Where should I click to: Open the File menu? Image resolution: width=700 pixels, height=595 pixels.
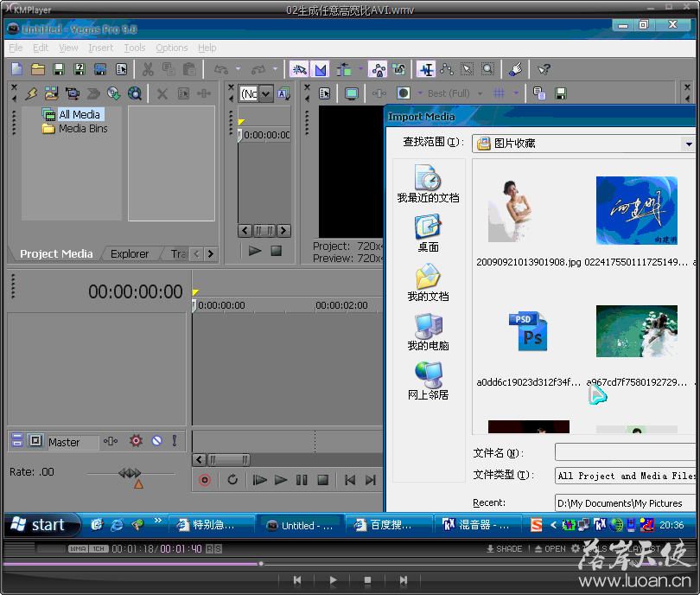(x=16, y=48)
